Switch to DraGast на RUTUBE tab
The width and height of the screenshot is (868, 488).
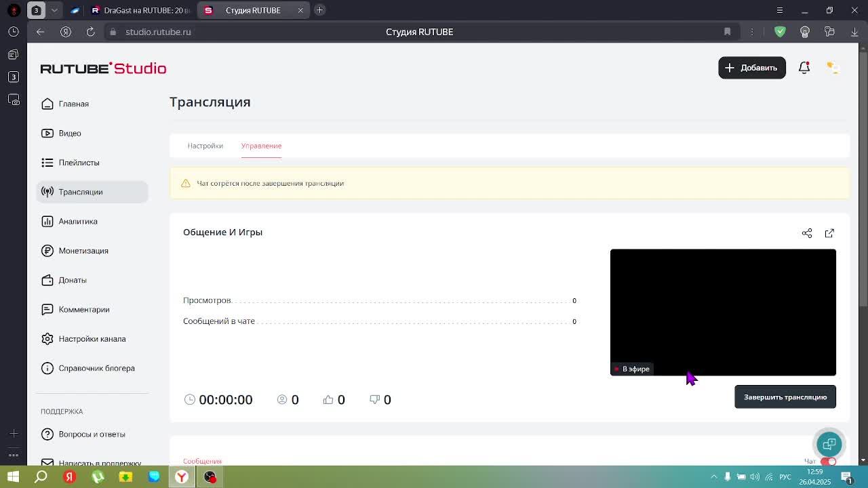[x=140, y=10]
